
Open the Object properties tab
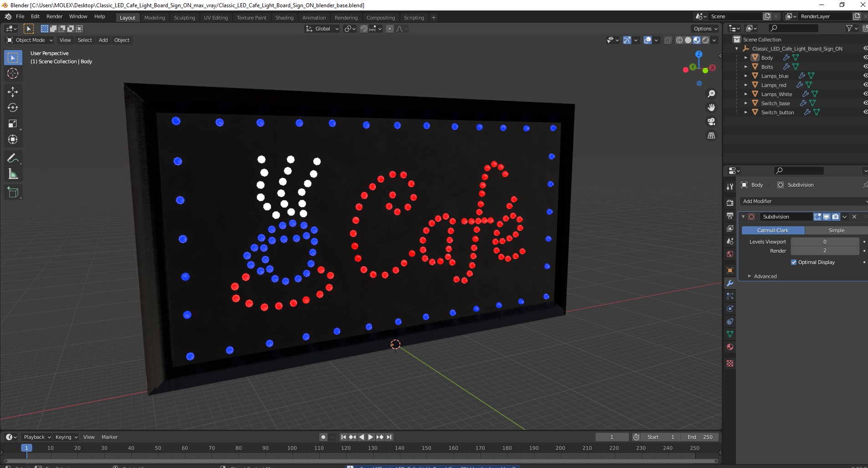coord(730,270)
